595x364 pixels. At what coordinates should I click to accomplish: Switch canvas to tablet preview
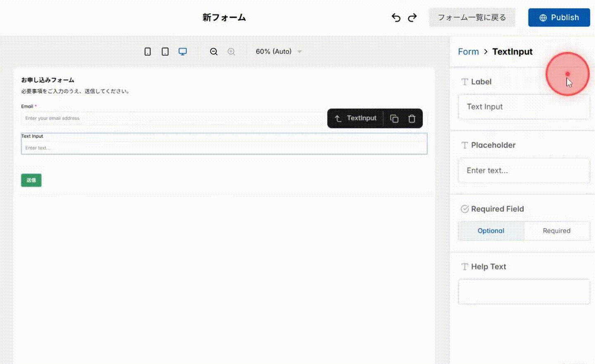[x=165, y=51]
